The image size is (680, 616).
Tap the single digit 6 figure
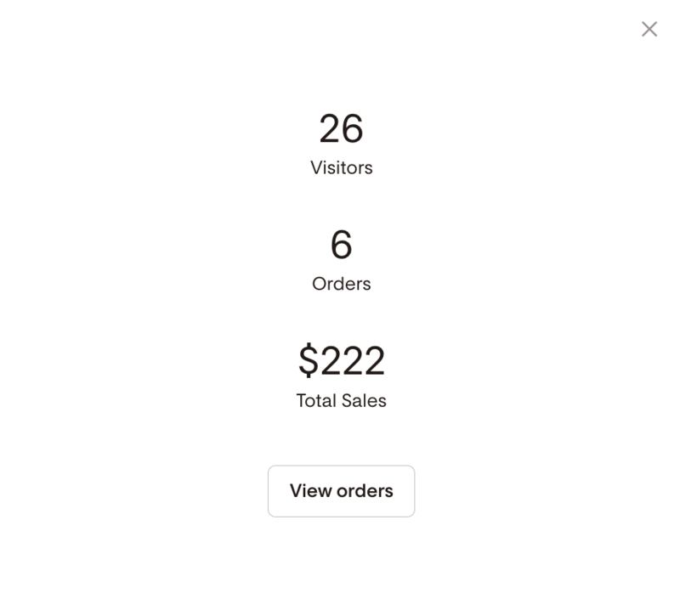pyautogui.click(x=342, y=245)
